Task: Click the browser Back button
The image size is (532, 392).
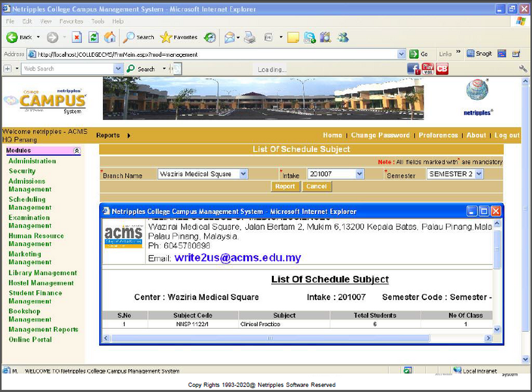Action: tap(19, 37)
